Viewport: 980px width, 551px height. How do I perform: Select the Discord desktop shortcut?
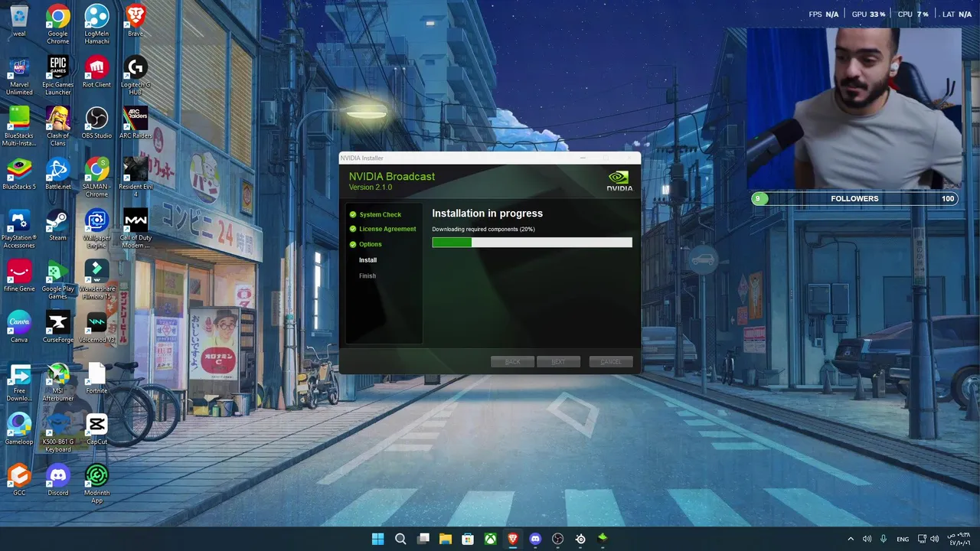click(58, 481)
